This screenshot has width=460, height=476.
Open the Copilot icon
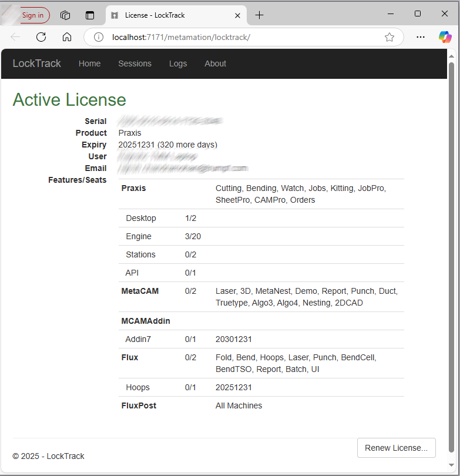tap(445, 37)
